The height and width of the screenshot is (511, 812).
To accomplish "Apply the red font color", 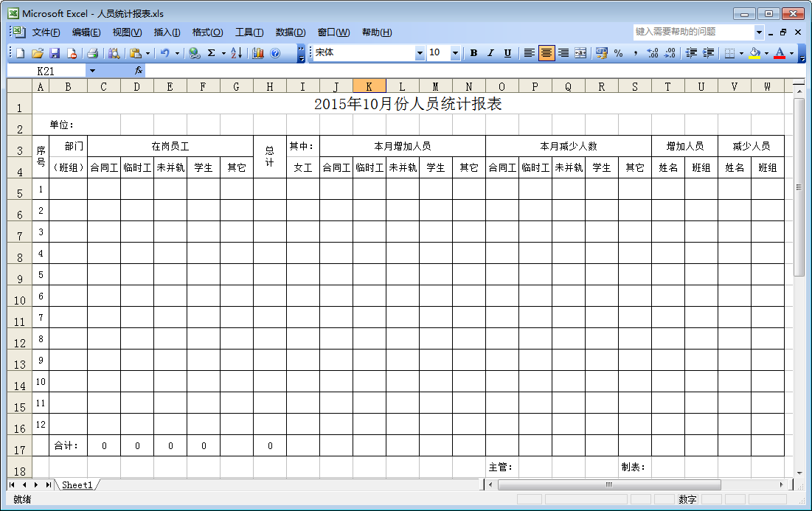I will (780, 53).
